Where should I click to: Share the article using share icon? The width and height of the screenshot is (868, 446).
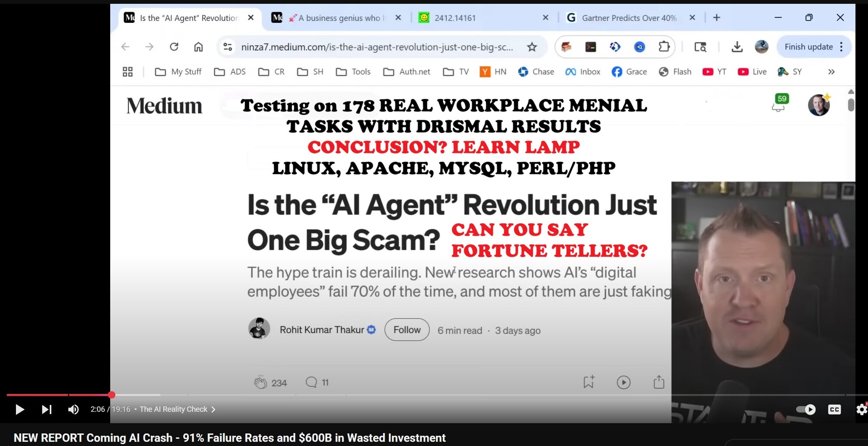(x=659, y=382)
